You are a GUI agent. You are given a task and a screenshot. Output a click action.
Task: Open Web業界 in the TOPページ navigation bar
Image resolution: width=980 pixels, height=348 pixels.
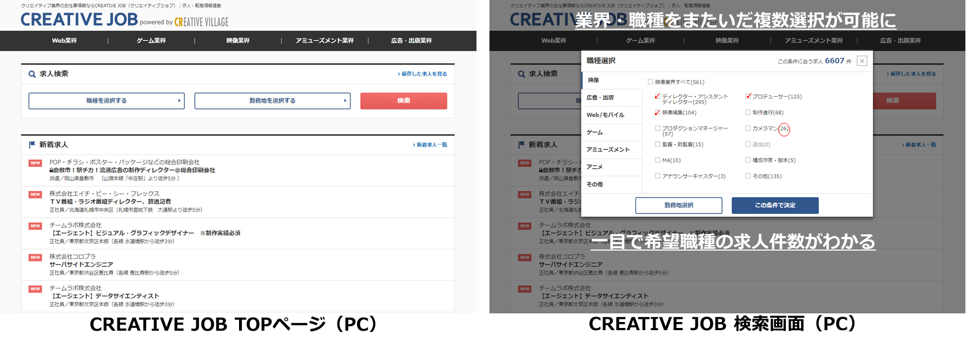pos(64,41)
